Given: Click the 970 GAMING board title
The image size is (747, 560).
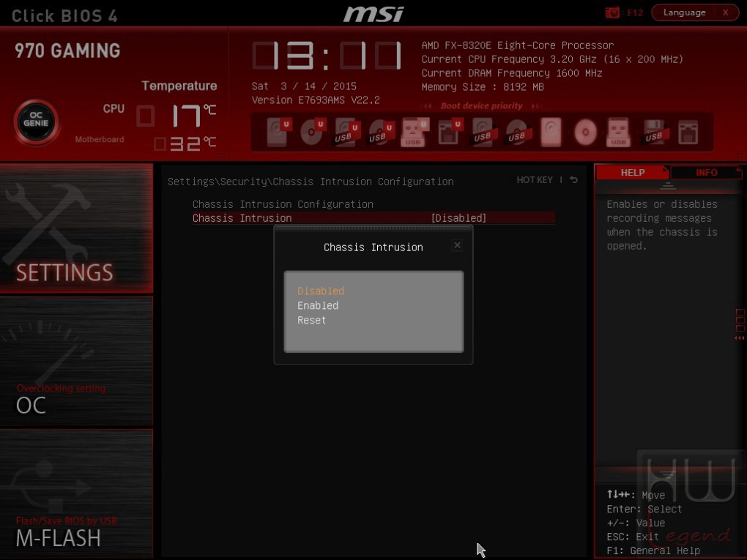Looking at the screenshot, I should pyautogui.click(x=67, y=51).
